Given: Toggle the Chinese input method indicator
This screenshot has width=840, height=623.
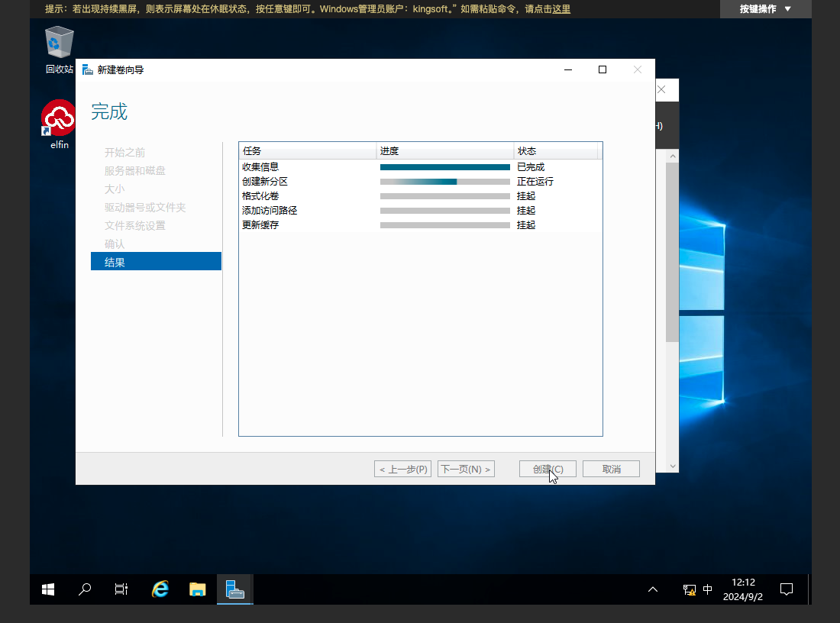Looking at the screenshot, I should tap(708, 589).
